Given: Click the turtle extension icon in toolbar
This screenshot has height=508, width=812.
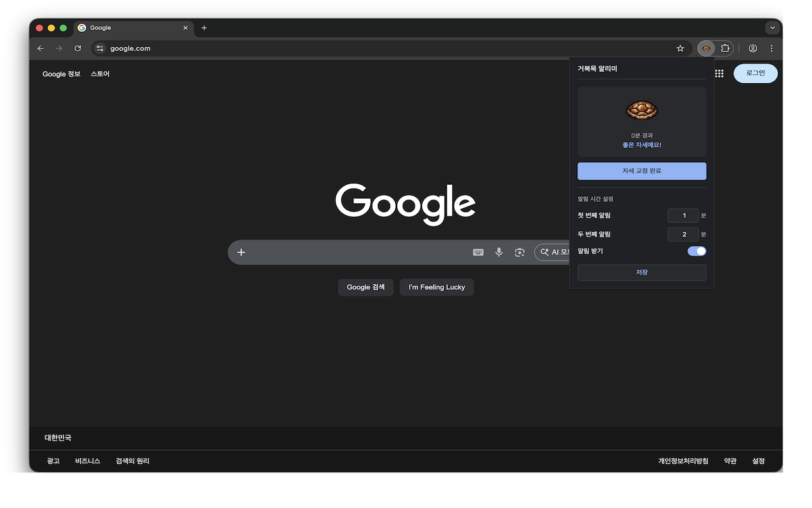Looking at the screenshot, I should point(706,48).
